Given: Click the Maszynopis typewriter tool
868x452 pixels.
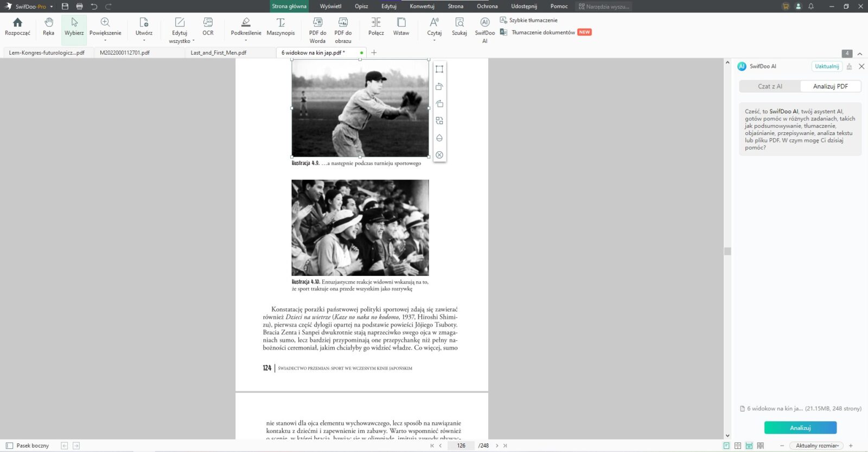Looking at the screenshot, I should pos(280,26).
